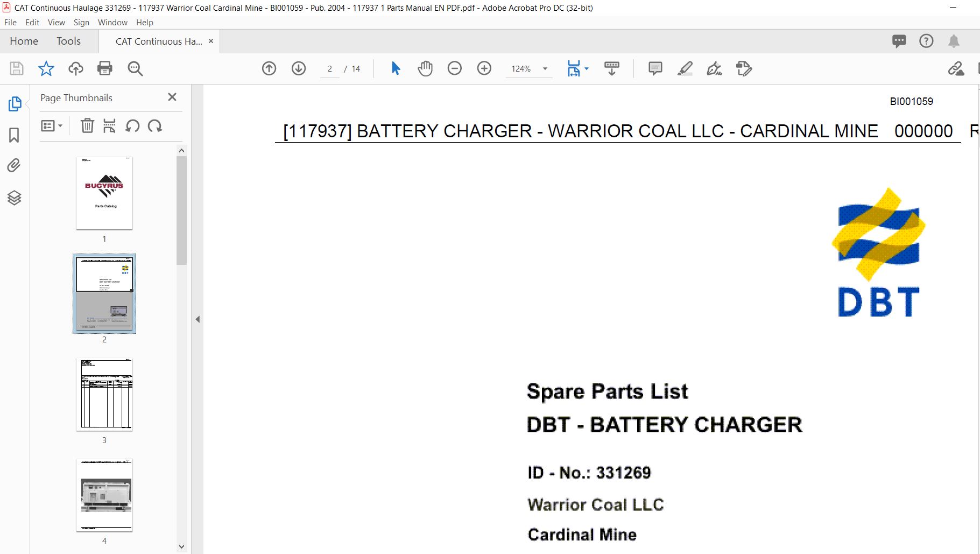Switch to the Home tab
Image resolution: width=980 pixels, height=554 pixels.
pyautogui.click(x=24, y=41)
